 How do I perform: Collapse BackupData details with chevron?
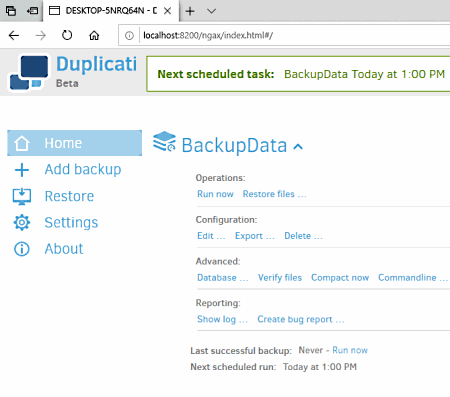(x=298, y=146)
